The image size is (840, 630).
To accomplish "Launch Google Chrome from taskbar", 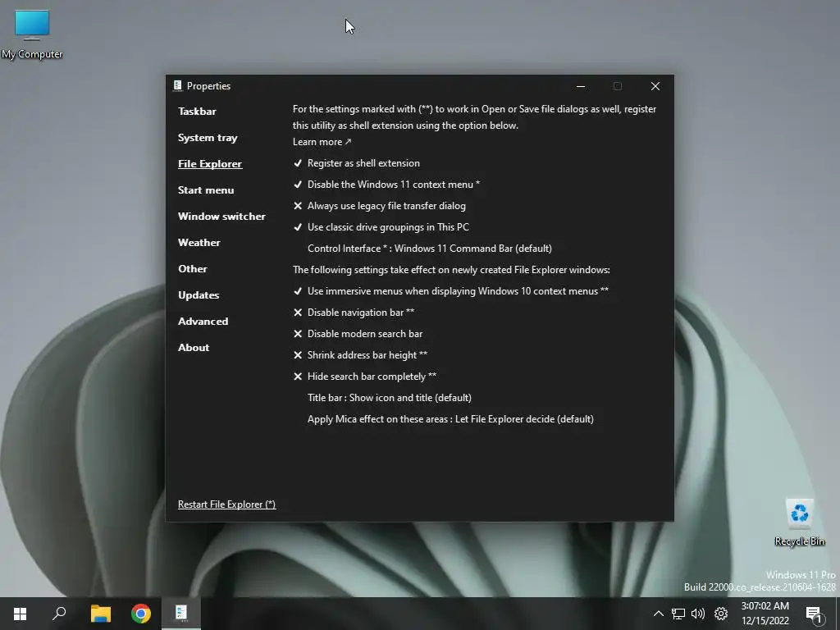I will [x=141, y=614].
